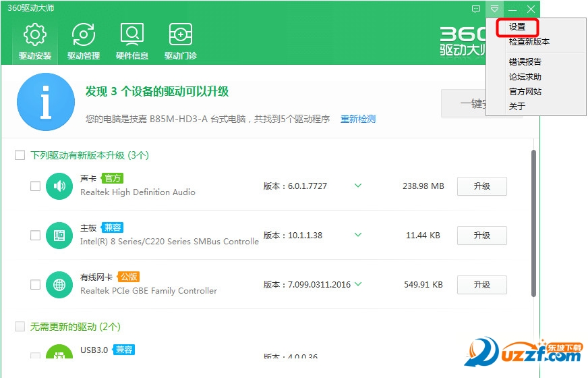Screen dimensions: 588x378
Task: Click the 兼容 tag next to USB3.0
Action: point(124,350)
